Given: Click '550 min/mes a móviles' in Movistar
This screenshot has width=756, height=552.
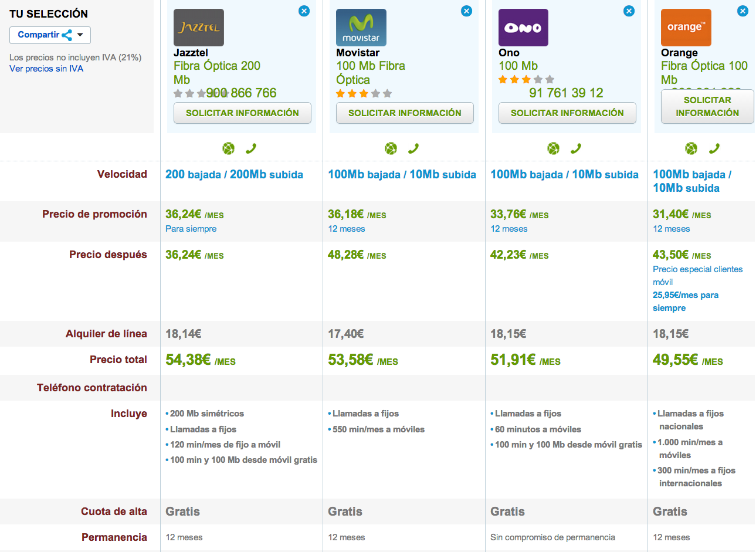Looking at the screenshot, I should [378, 429].
